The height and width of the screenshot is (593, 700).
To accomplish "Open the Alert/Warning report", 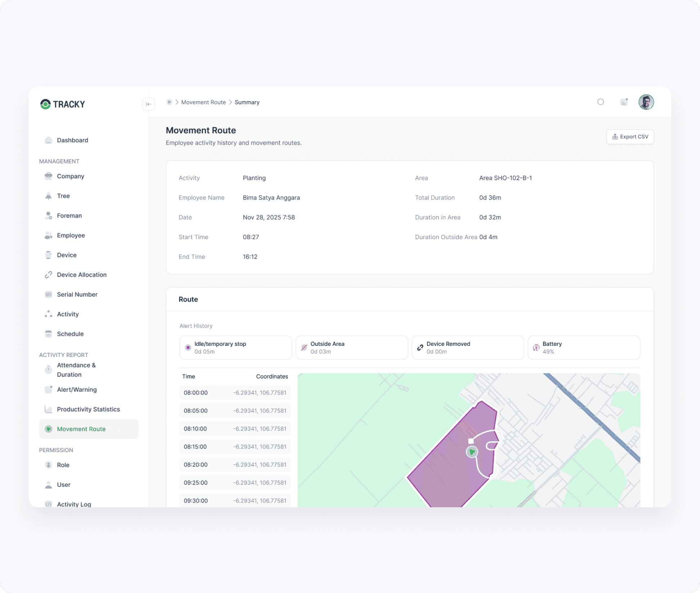I will (x=77, y=390).
